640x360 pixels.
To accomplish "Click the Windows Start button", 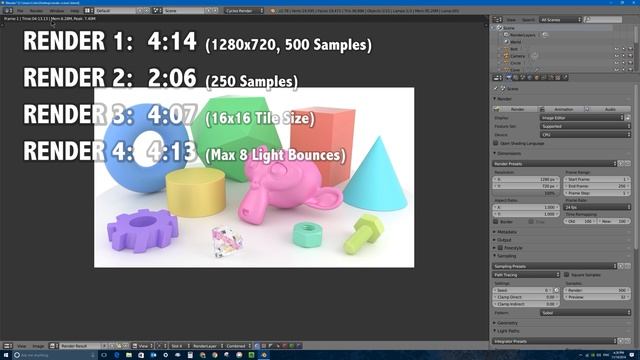I will 5,355.
